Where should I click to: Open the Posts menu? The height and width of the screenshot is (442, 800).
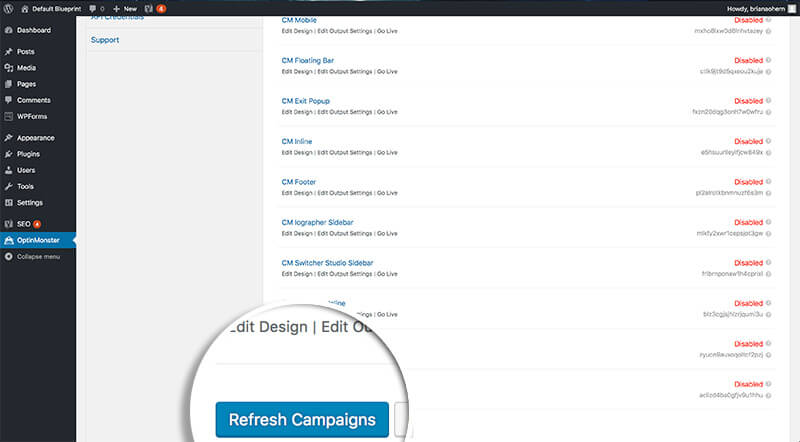coord(26,52)
